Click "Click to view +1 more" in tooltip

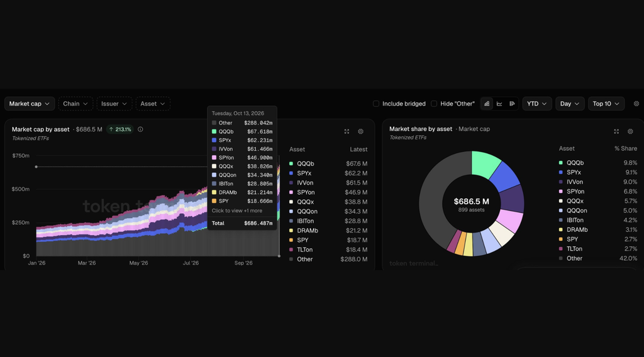[237, 211]
